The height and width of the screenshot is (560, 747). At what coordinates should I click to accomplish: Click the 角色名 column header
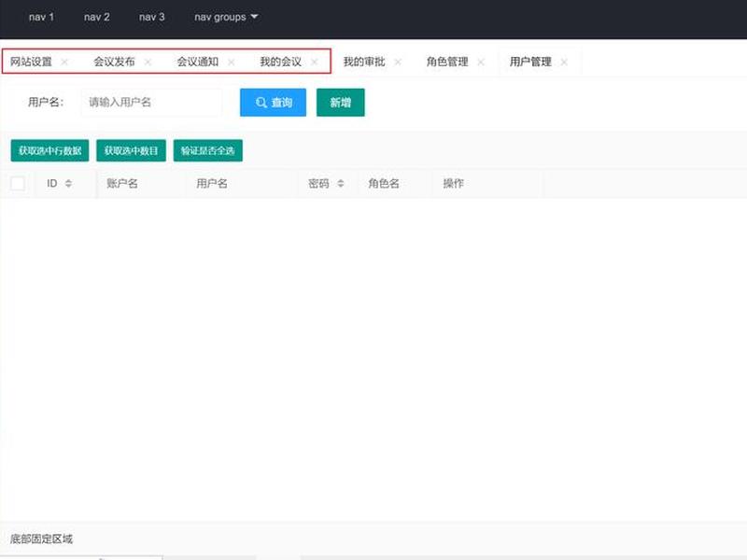384,183
